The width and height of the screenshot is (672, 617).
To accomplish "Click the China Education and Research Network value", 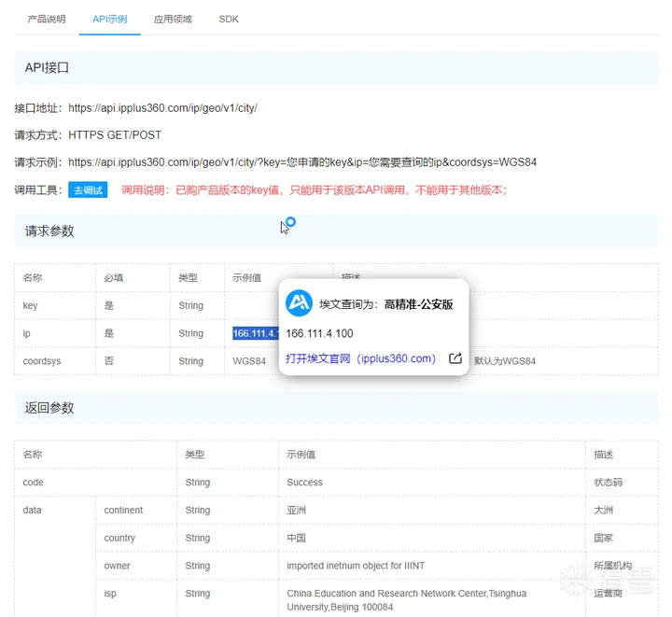I will click(x=406, y=600).
